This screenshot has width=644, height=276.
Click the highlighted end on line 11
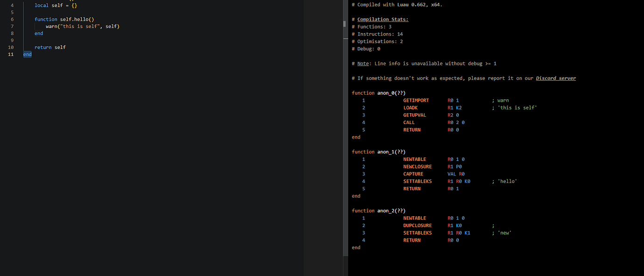click(27, 54)
